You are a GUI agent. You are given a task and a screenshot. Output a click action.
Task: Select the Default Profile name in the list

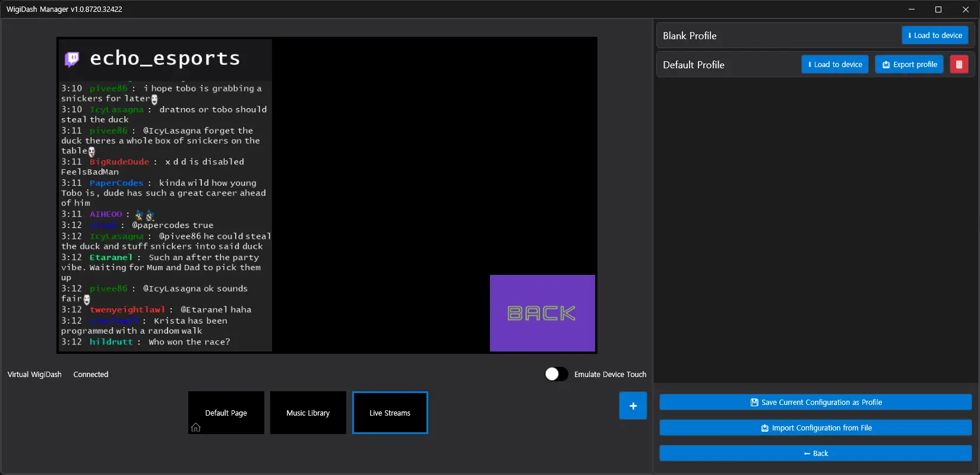click(x=693, y=65)
